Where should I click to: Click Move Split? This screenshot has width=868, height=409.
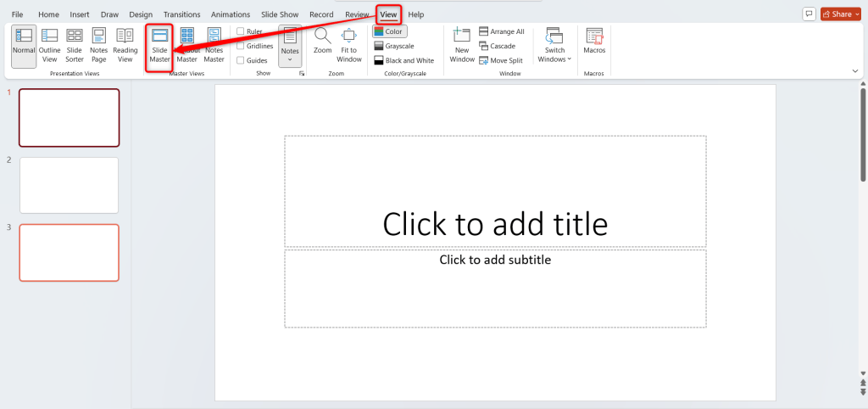pyautogui.click(x=501, y=60)
